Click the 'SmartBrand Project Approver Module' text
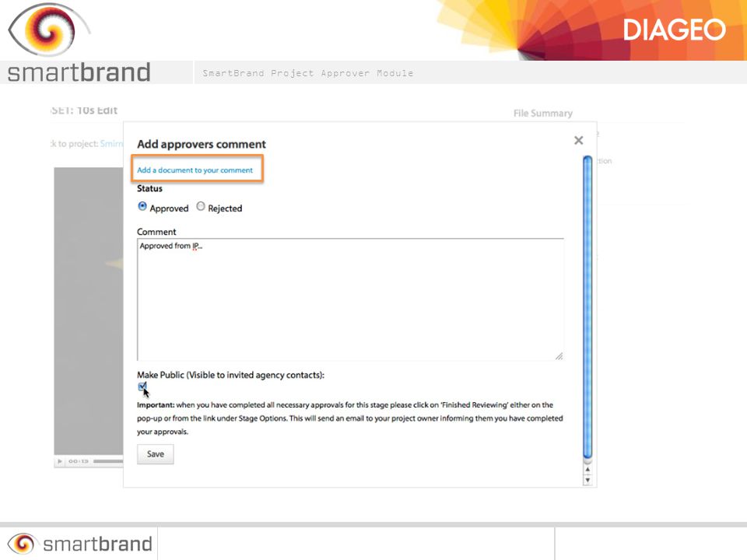 click(x=308, y=73)
